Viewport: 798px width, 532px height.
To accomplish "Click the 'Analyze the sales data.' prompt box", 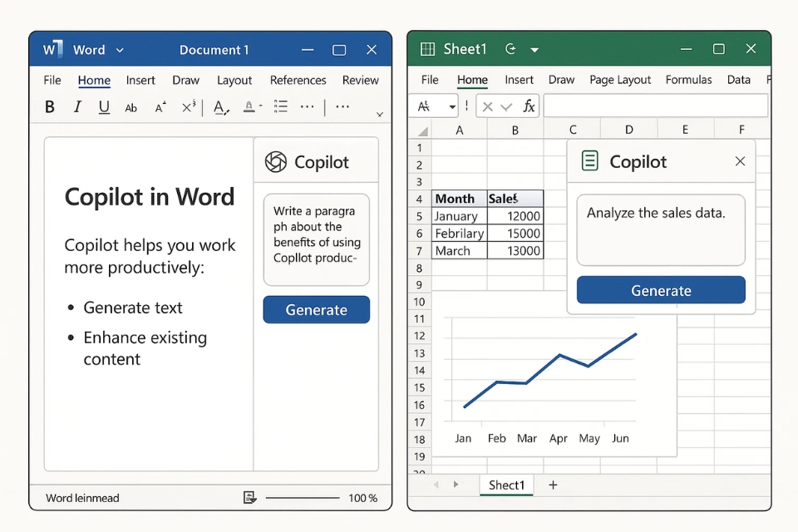I will pos(661,230).
